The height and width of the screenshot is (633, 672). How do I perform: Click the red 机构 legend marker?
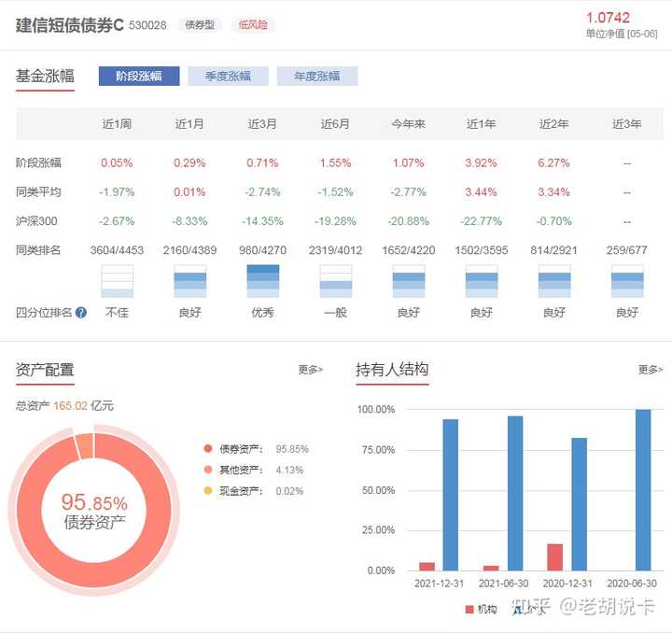[469, 609]
